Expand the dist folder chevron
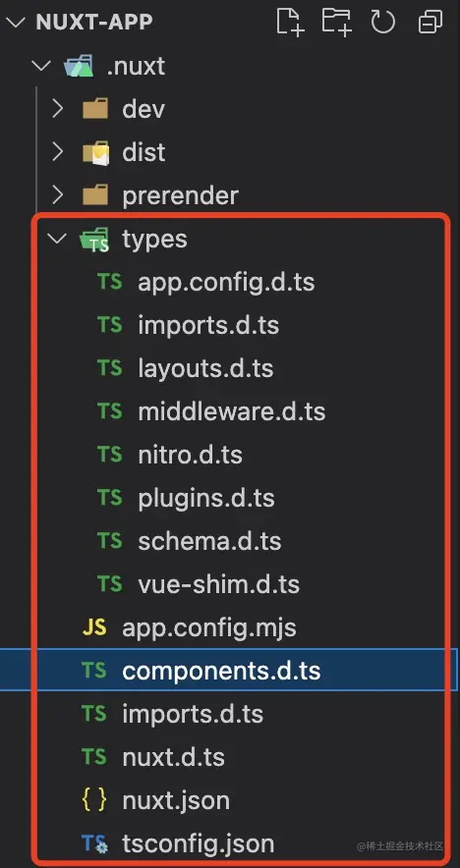 click(57, 152)
